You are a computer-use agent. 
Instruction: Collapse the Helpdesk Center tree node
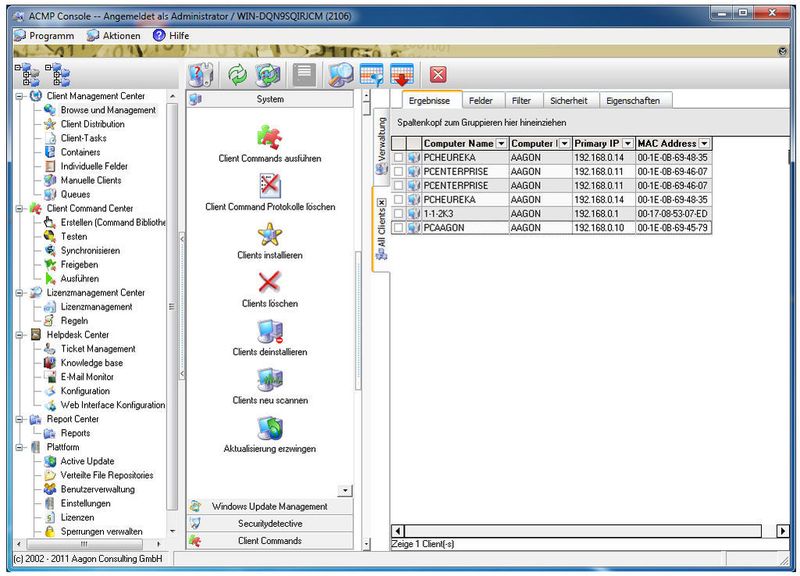pos(19,335)
